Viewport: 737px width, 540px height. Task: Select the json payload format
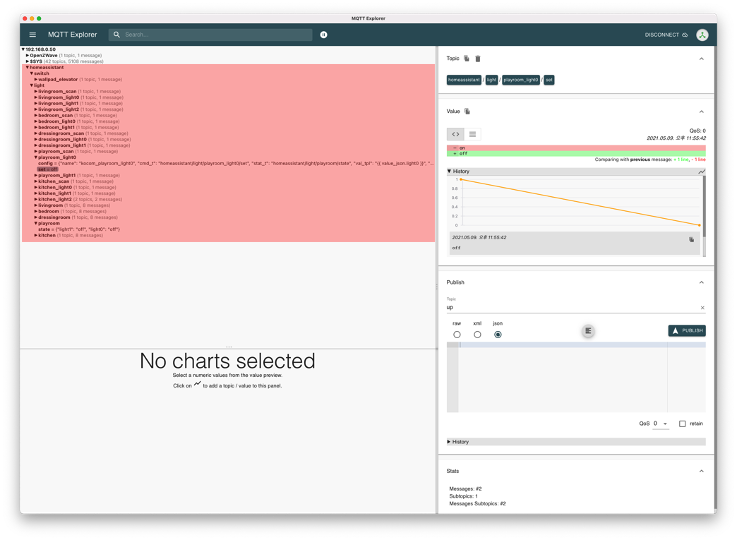pos(498,335)
